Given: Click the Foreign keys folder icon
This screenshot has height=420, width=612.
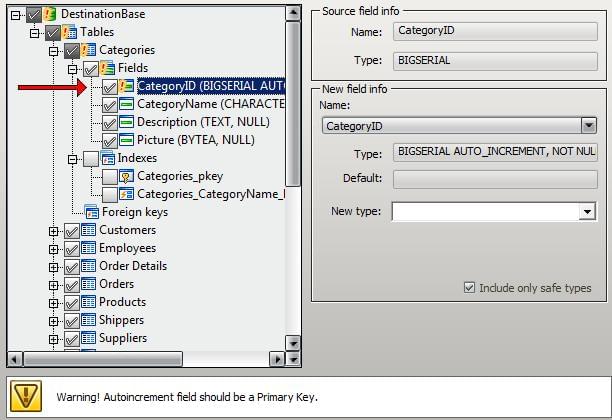Looking at the screenshot, I should click(91, 212).
